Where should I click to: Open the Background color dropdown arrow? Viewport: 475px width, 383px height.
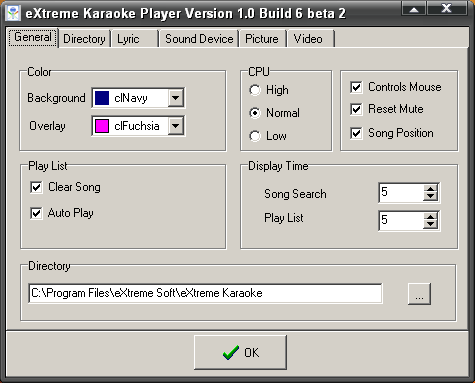[x=176, y=98]
